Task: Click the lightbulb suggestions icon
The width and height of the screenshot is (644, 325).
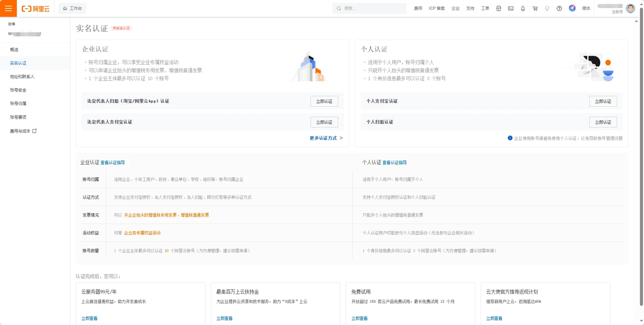Action: [x=547, y=8]
